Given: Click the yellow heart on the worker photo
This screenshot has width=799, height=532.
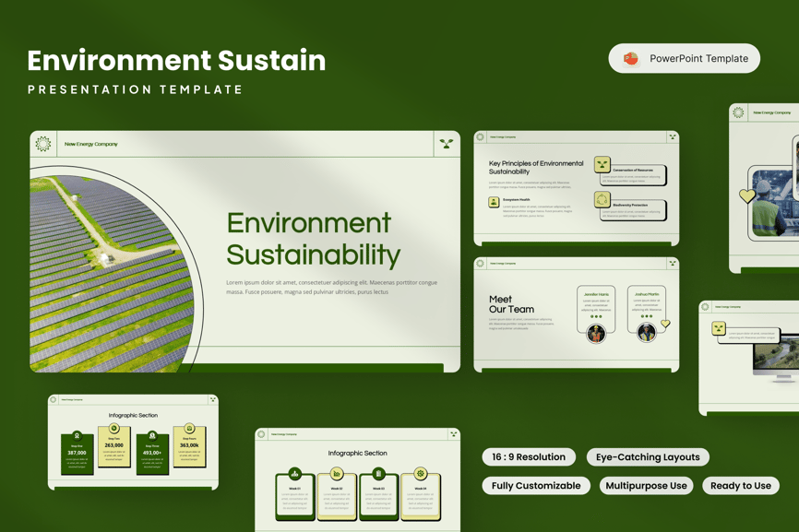Looking at the screenshot, I should click(747, 195).
